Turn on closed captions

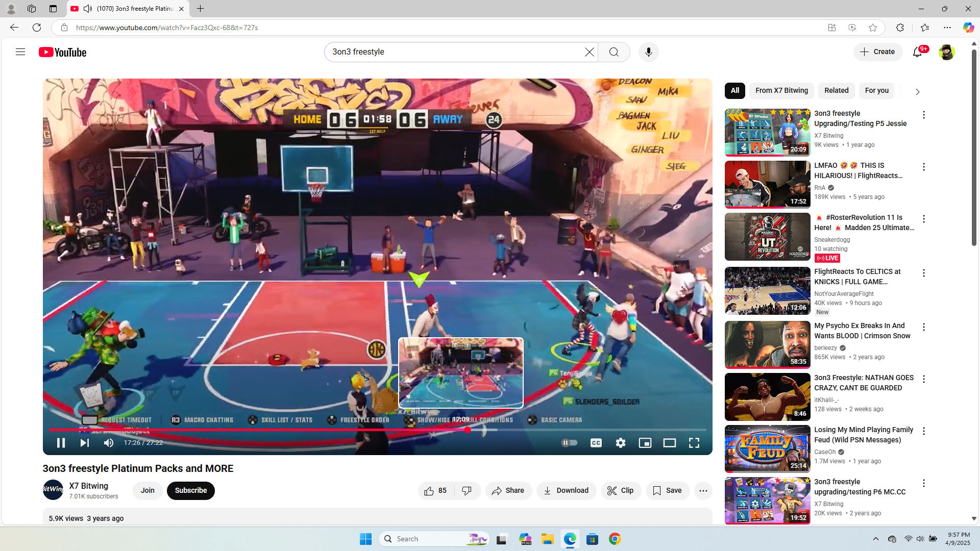(596, 443)
